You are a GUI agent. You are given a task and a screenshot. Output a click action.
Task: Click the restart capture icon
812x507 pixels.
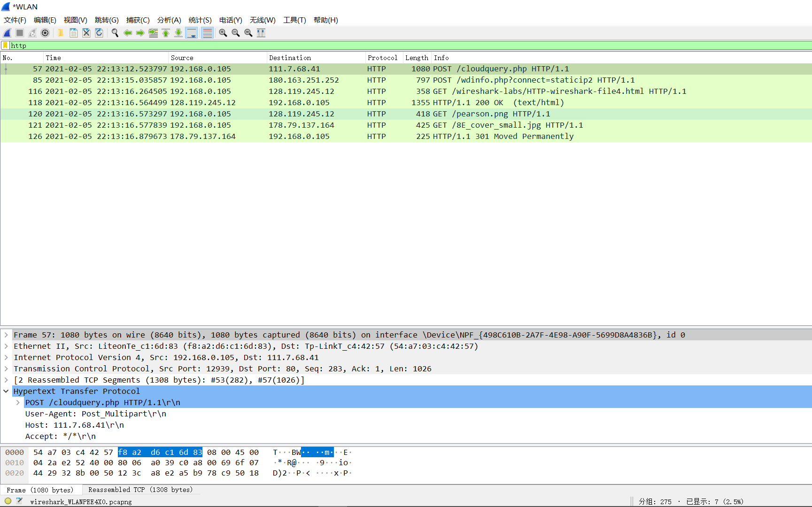(x=32, y=33)
